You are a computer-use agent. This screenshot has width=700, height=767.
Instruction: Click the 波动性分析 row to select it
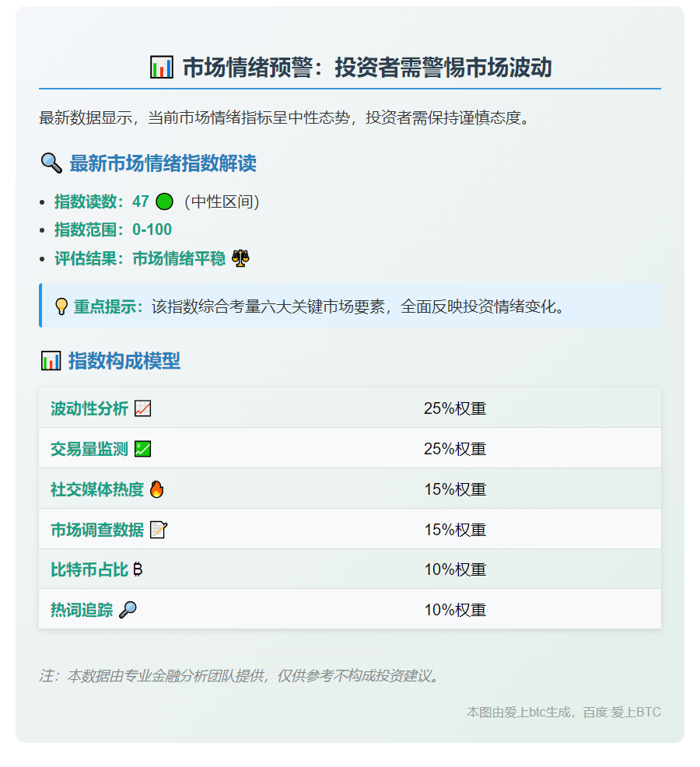coord(349,408)
